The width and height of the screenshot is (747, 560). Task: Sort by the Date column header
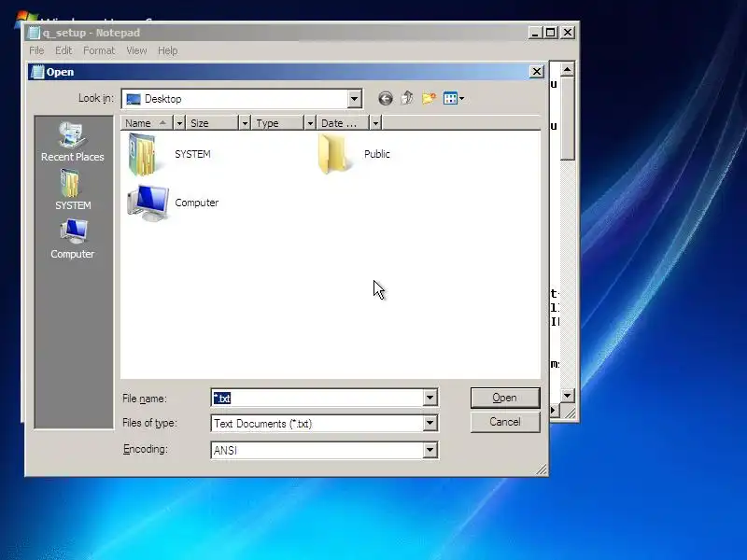click(343, 123)
